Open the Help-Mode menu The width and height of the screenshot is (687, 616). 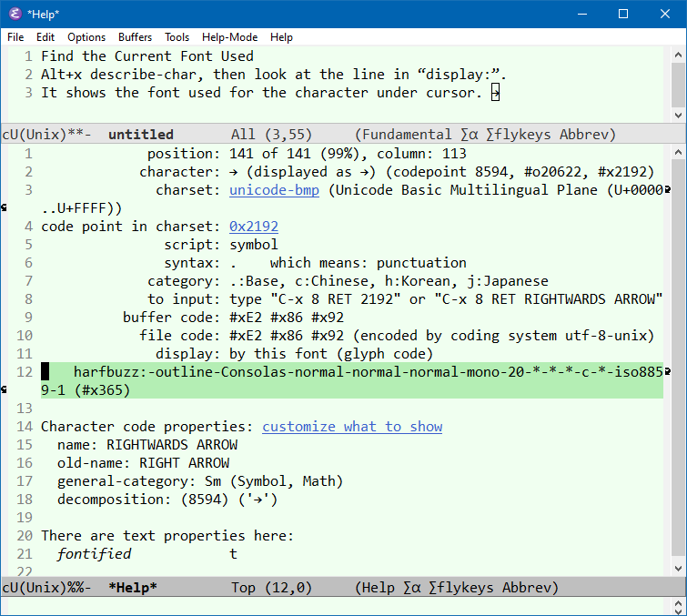click(229, 37)
